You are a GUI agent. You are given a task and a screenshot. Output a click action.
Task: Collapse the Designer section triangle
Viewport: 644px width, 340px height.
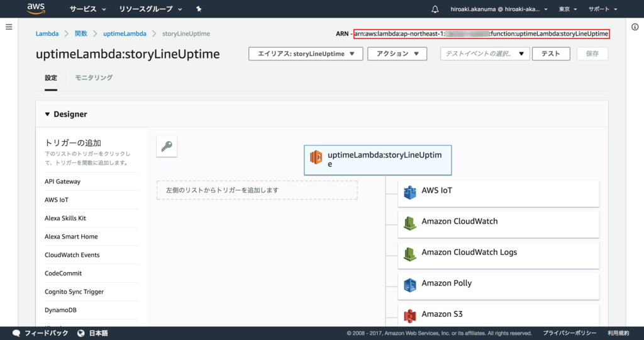pos(47,115)
